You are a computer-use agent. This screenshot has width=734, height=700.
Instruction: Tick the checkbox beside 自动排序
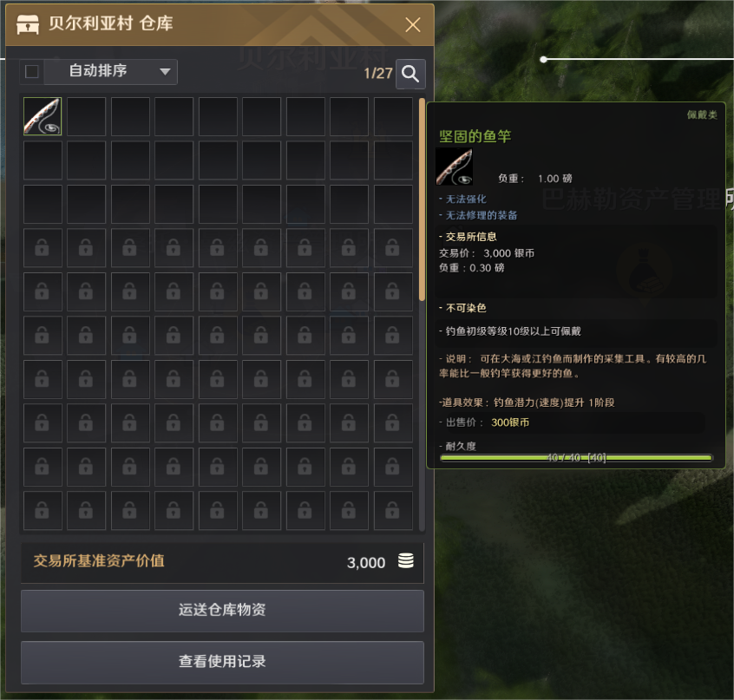(32, 72)
